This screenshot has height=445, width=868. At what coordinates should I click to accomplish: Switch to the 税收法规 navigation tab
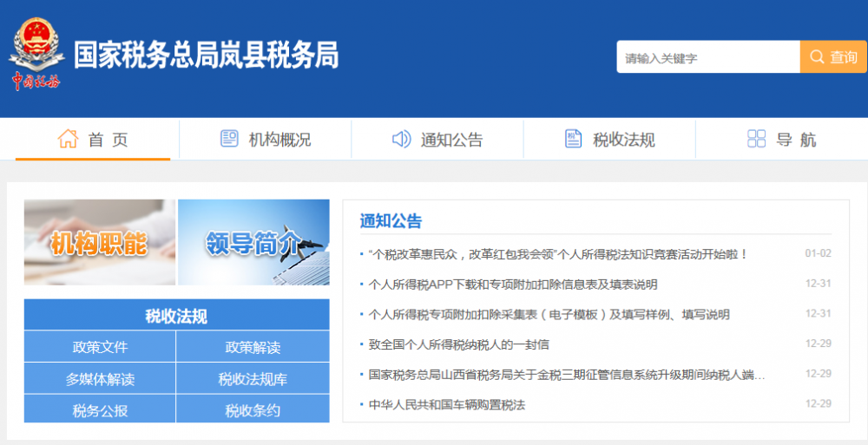coord(608,140)
